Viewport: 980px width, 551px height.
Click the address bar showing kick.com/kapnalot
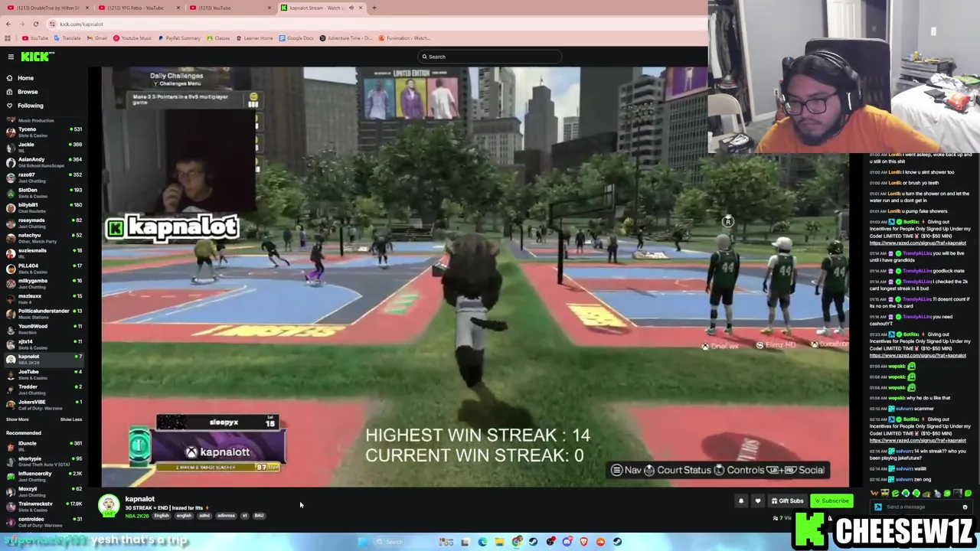click(375, 24)
